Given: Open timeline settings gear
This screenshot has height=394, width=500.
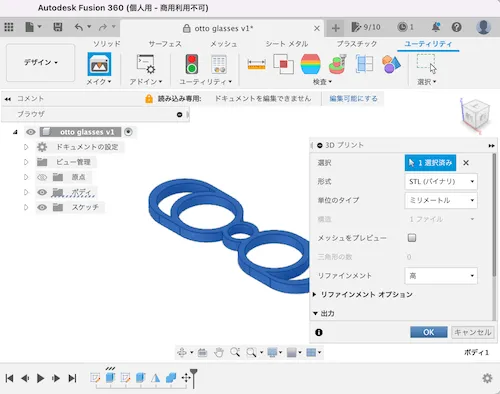Looking at the screenshot, I should point(487,378).
